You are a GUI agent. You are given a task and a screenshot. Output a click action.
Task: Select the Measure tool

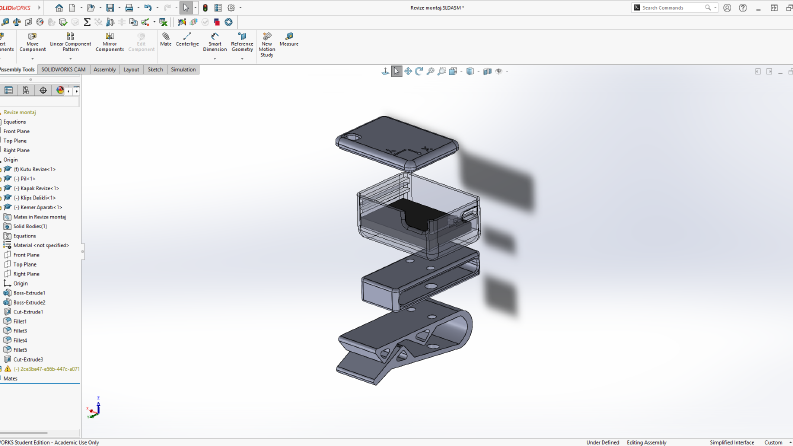click(x=289, y=39)
